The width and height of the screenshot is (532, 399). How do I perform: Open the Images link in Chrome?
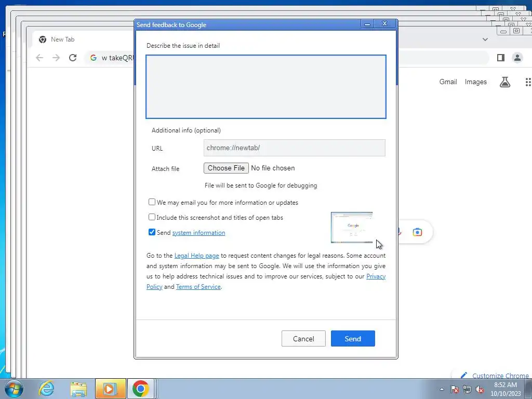click(x=476, y=82)
